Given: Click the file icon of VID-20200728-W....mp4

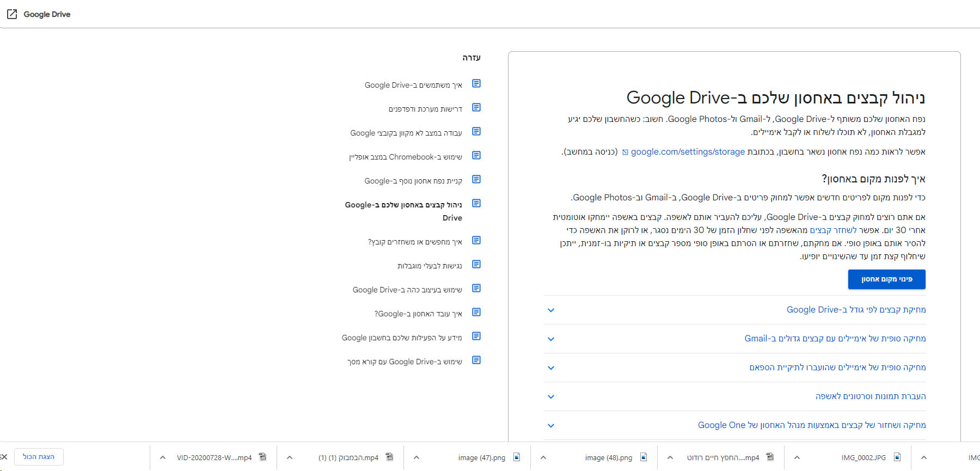Looking at the screenshot, I should click(263, 457).
